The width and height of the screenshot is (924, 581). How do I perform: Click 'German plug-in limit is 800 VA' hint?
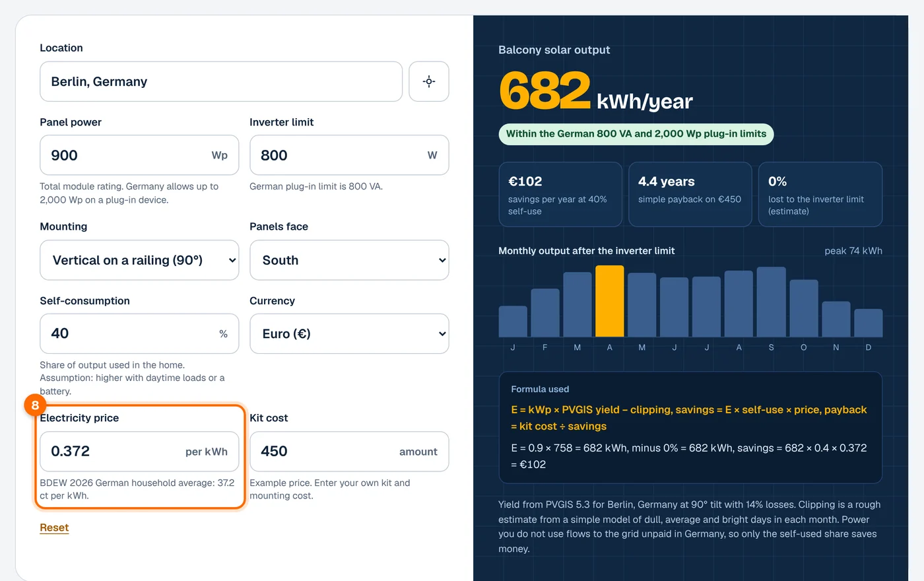pos(316,186)
